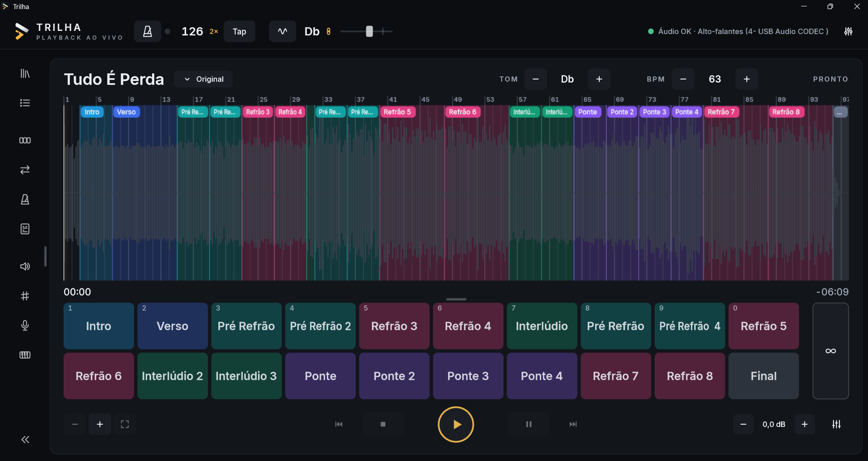This screenshot has height=461, width=868.
Task: Zoom out waveform with minus button
Action: 75,424
